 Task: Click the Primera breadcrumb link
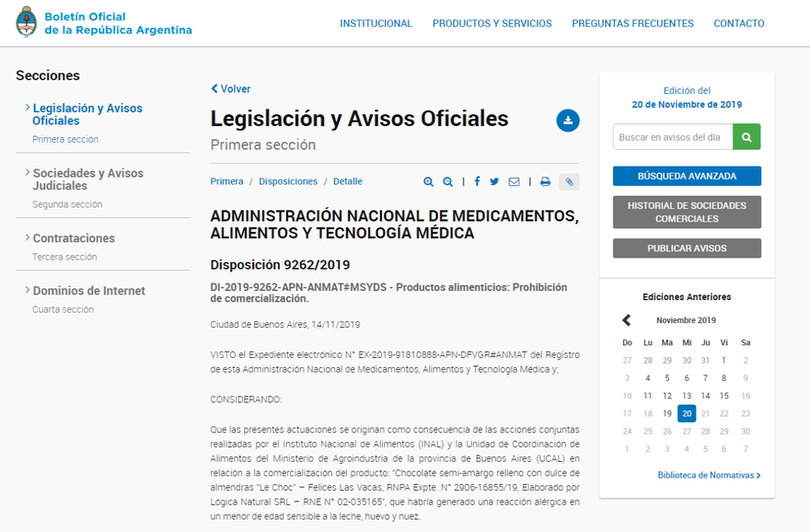click(226, 181)
